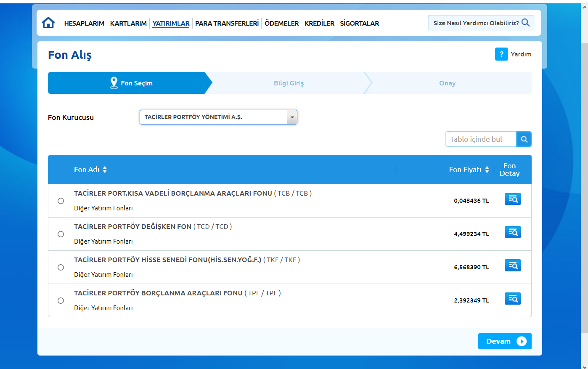Select TACİRLER PORTFÖY HİSSE SENEDİ FONU radio
The image size is (588, 369).
click(61, 268)
